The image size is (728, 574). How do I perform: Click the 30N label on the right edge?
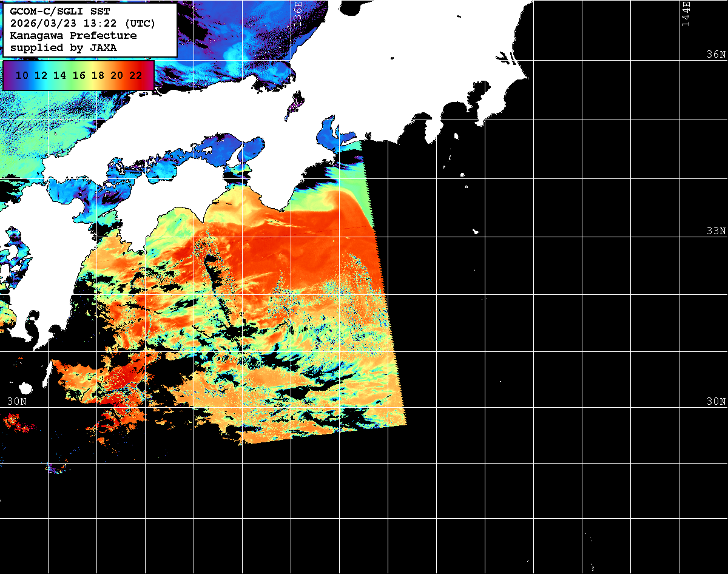pyautogui.click(x=716, y=402)
